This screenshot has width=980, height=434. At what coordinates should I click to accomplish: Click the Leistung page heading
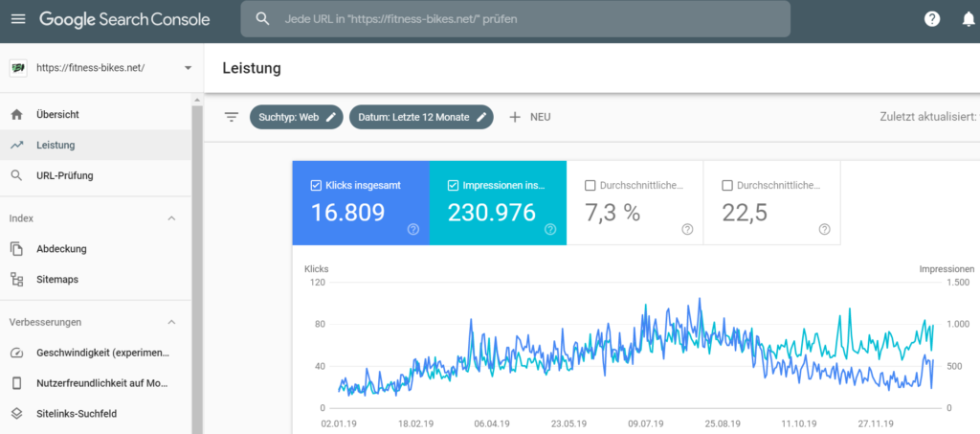coord(252,68)
